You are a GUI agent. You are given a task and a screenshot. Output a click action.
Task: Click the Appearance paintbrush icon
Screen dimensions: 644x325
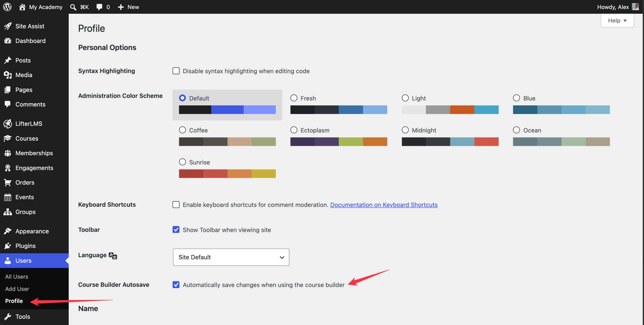click(x=8, y=231)
